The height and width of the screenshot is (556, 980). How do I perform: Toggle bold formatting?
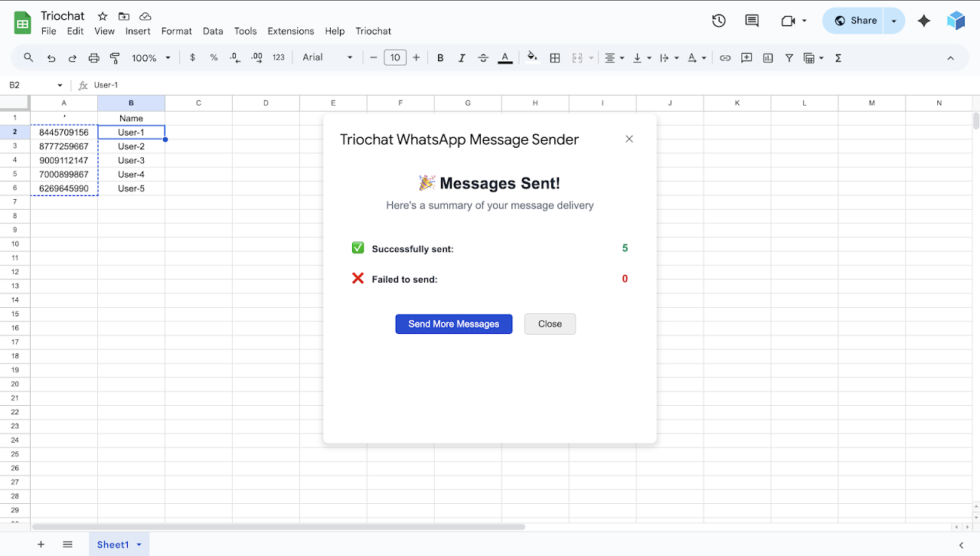tap(440, 57)
